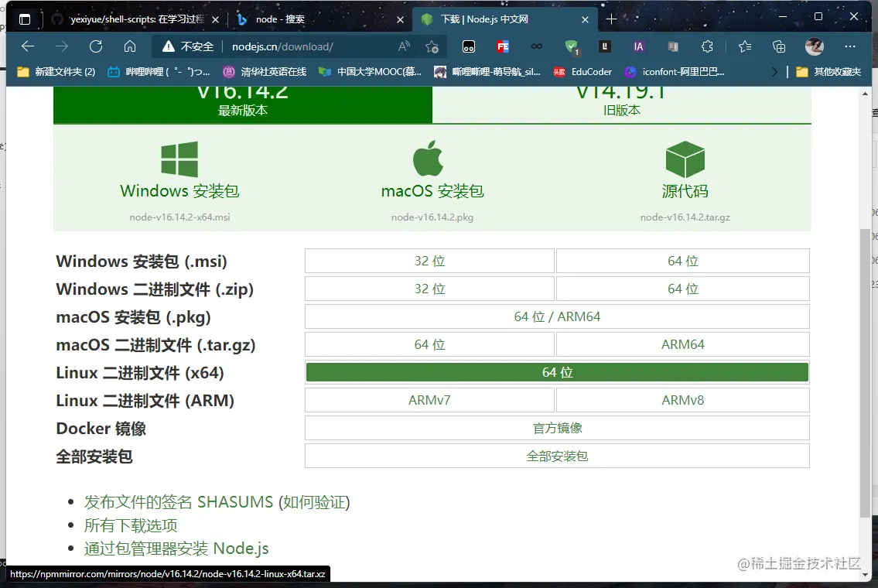Viewport: 878px width, 588px height.
Task: Open the 所有下载选项 link
Action: point(131,525)
